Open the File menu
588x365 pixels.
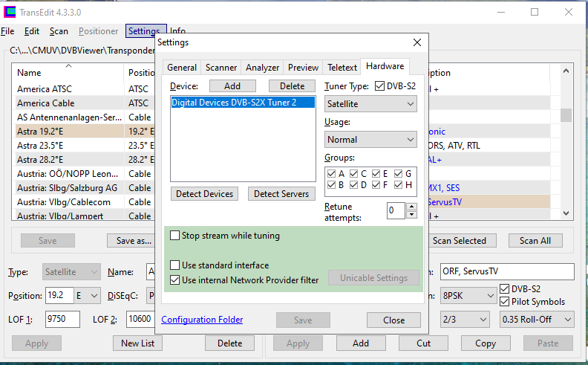point(7,31)
